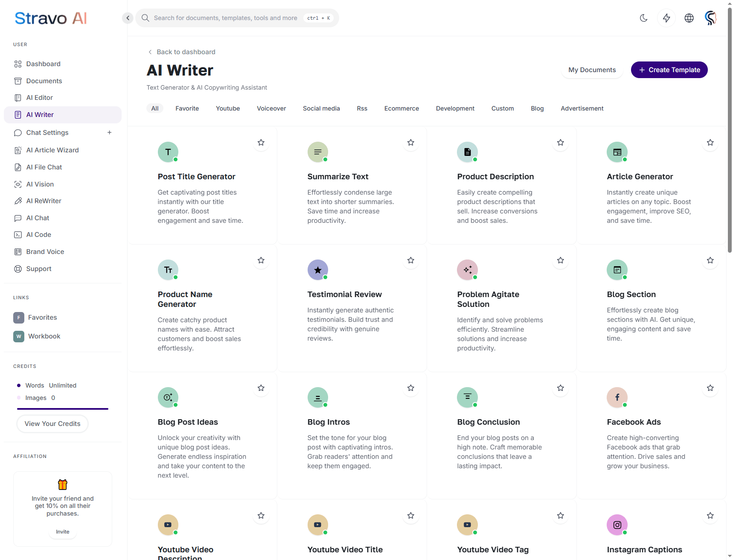Click the credits usage progress bar
The height and width of the screenshot is (560, 733).
tap(63, 409)
